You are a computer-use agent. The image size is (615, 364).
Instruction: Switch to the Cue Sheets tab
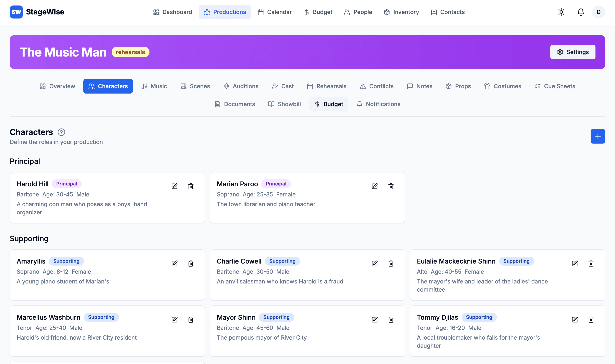pyautogui.click(x=555, y=86)
